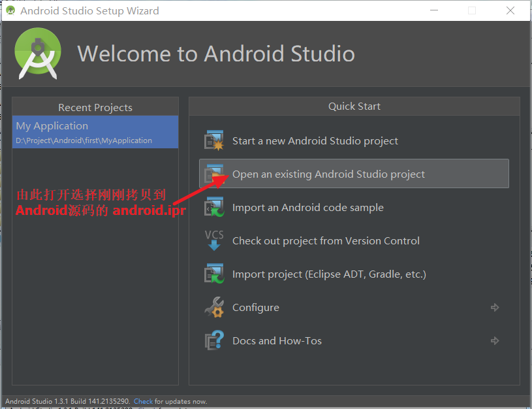Viewport: 532px width, 409px height.
Task: Choose Check out project from Version Control
Action: coord(326,241)
